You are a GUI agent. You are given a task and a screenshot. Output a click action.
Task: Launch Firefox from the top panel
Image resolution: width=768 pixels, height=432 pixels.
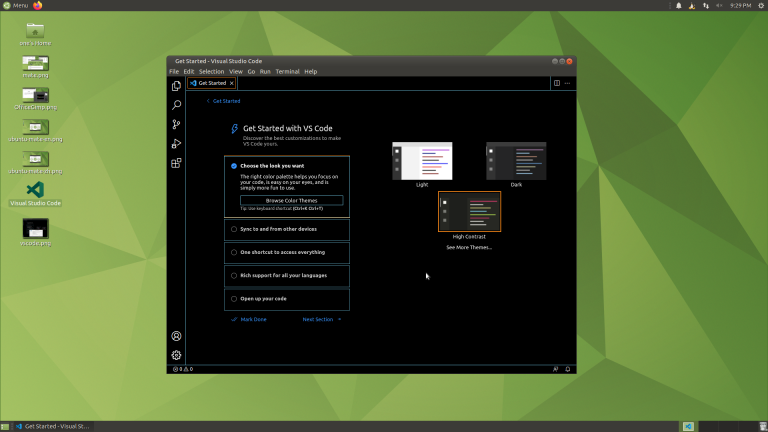pos(38,5)
